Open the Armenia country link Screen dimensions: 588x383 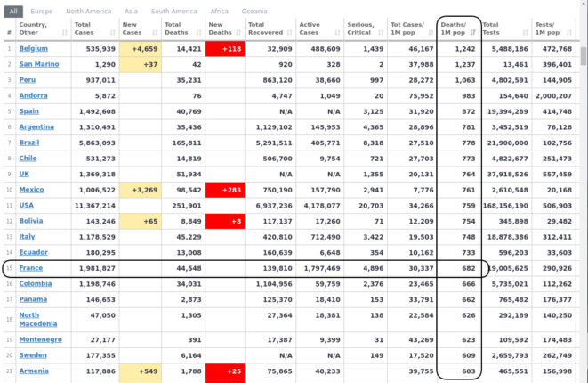(x=34, y=371)
